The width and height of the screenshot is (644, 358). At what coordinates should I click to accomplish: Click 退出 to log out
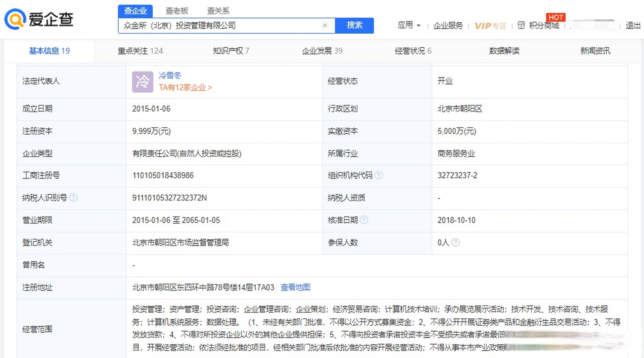pyautogui.click(x=633, y=25)
